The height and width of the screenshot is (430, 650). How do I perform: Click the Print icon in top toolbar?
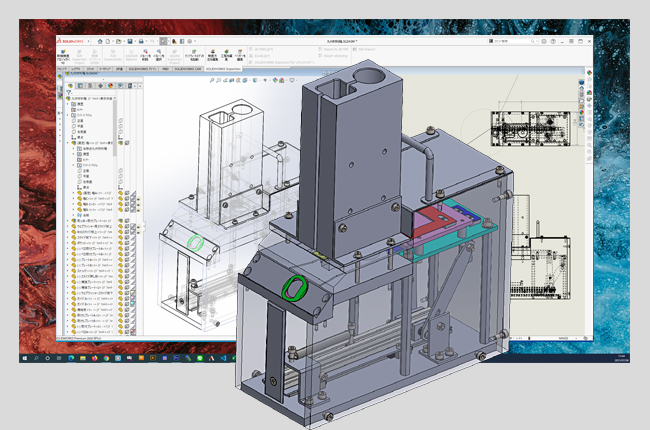[x=140, y=41]
